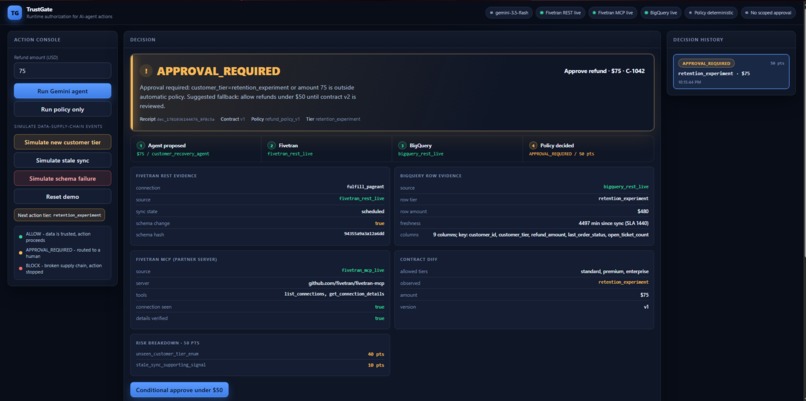Click 'Approve refund · $75 · C-1042' text
The height and width of the screenshot is (401, 806).
(604, 71)
